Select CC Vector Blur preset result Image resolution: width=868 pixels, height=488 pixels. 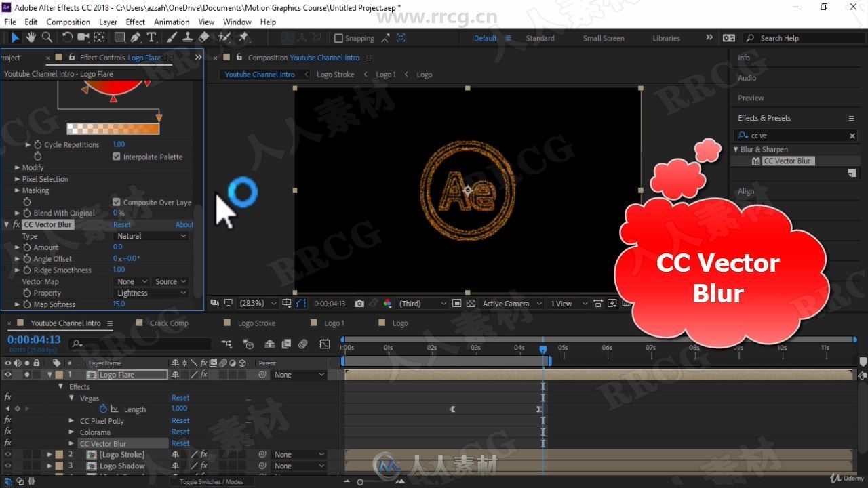click(787, 161)
